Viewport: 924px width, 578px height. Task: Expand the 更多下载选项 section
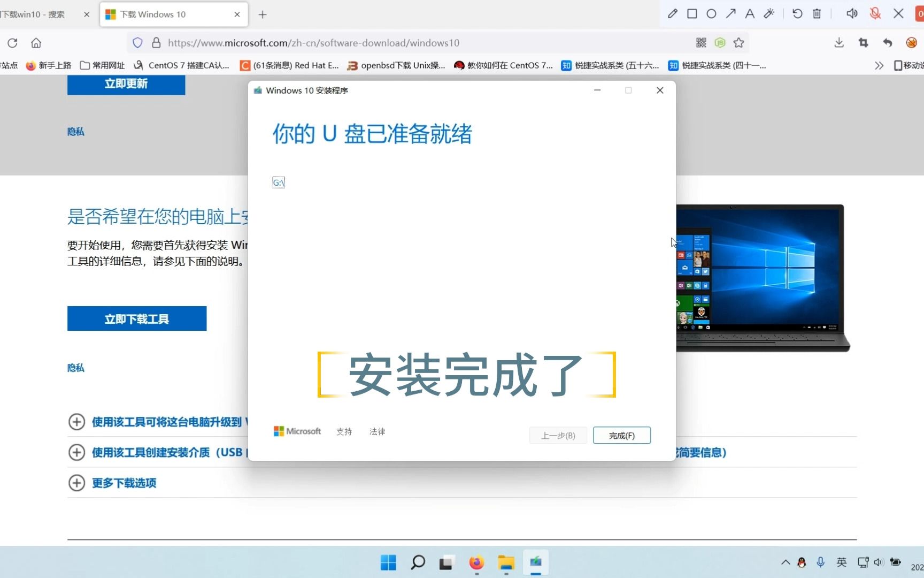[x=77, y=483]
